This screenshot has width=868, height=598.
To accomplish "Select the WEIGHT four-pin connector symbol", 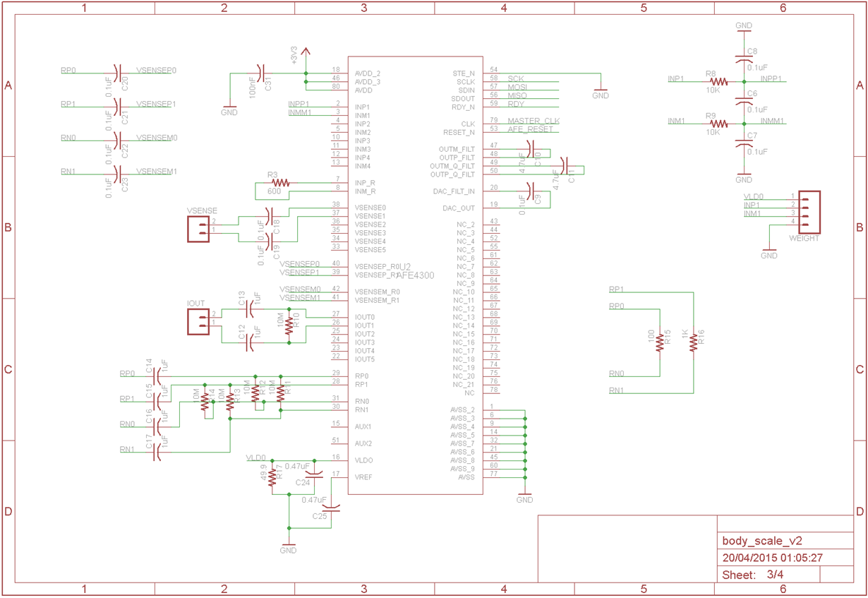I will click(x=808, y=212).
